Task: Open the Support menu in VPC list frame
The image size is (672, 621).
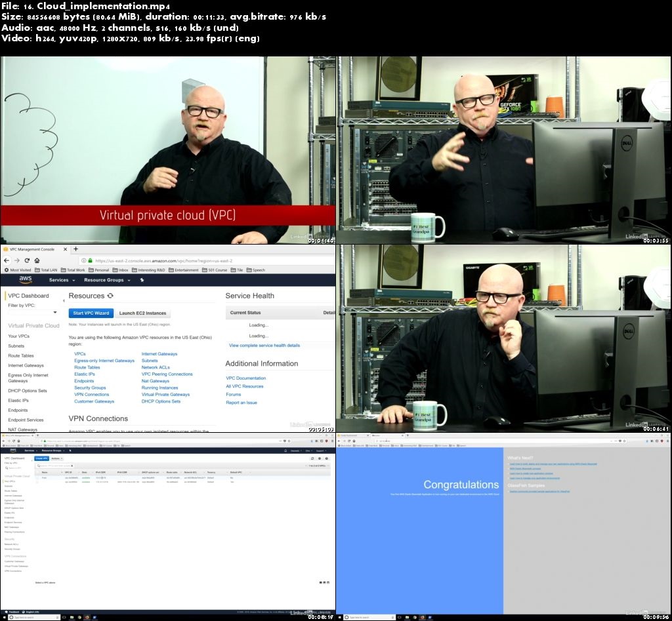Action: (320, 451)
